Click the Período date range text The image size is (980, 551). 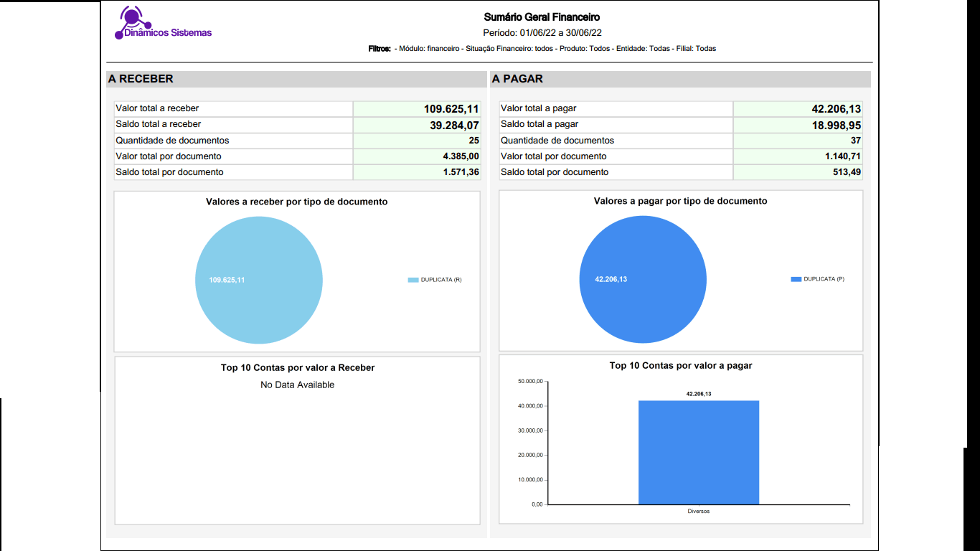(542, 33)
